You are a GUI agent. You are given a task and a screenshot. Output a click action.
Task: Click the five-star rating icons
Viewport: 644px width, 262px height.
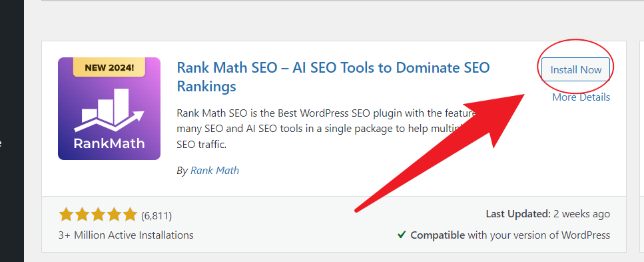tap(98, 215)
